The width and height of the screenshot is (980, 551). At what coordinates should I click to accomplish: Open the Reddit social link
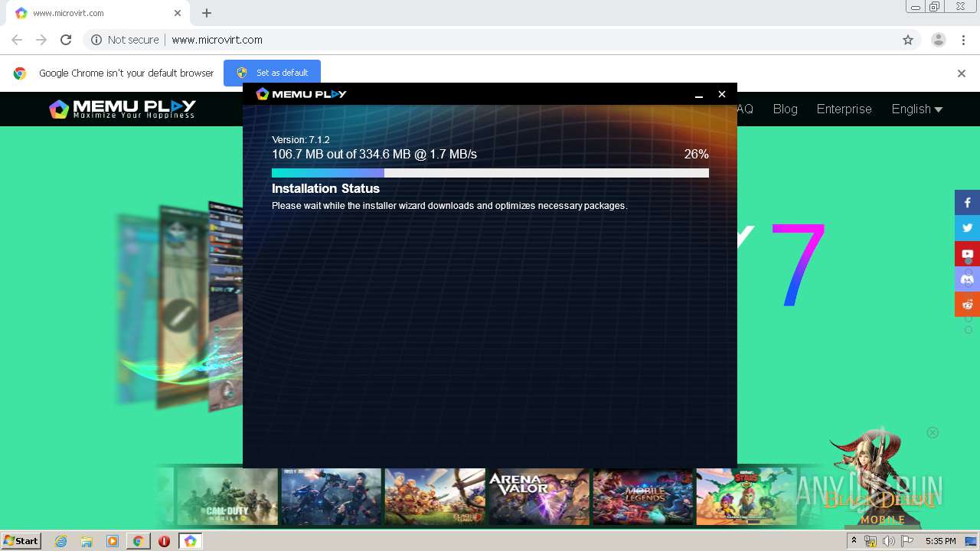pos(967,304)
